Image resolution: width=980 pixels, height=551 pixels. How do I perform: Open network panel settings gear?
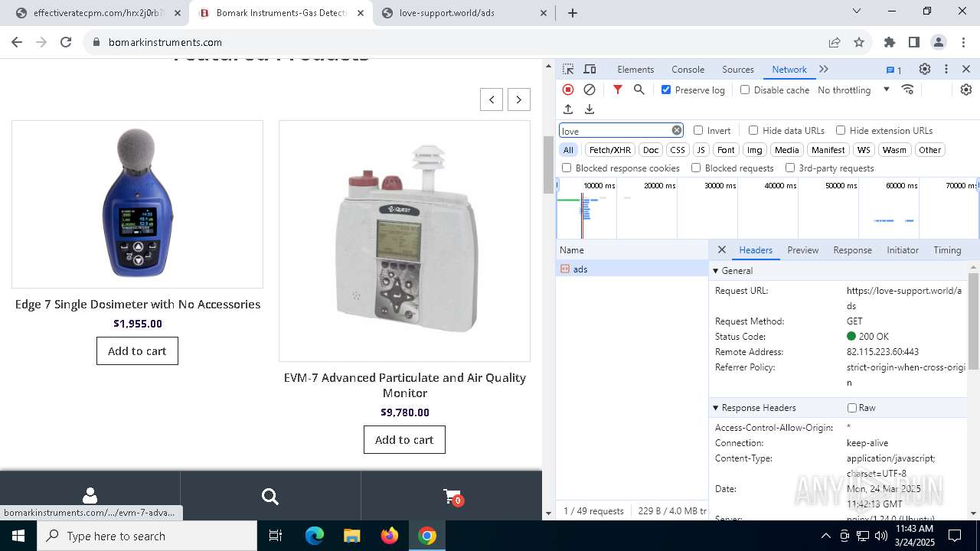pos(966,90)
